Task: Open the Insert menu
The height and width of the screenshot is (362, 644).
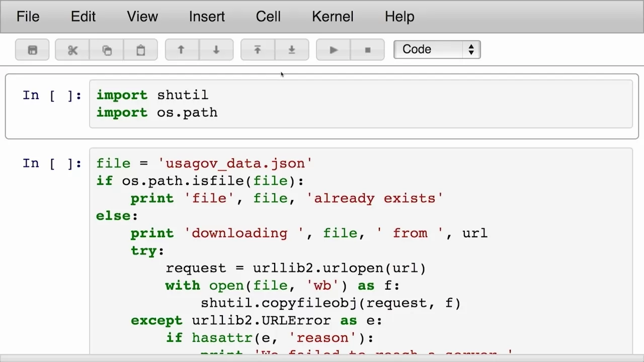Action: click(207, 17)
